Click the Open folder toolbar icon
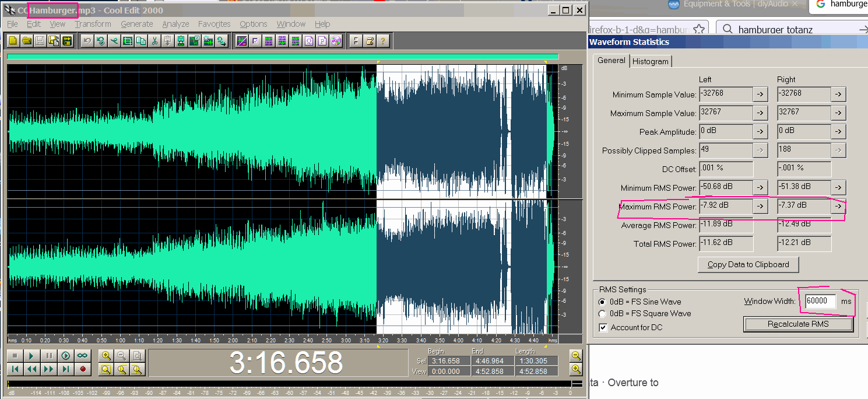The width and height of the screenshot is (868, 399). [x=26, y=41]
